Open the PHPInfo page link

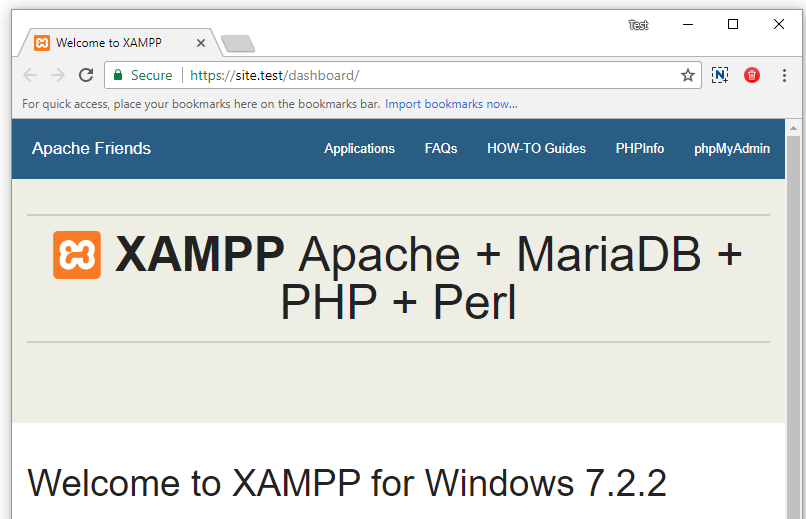pyautogui.click(x=639, y=149)
